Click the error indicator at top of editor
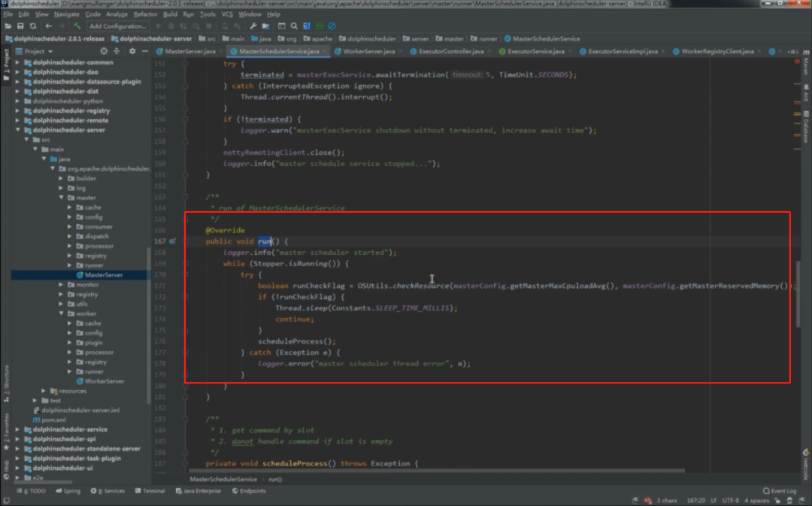This screenshot has height=506, width=812. coord(797,62)
